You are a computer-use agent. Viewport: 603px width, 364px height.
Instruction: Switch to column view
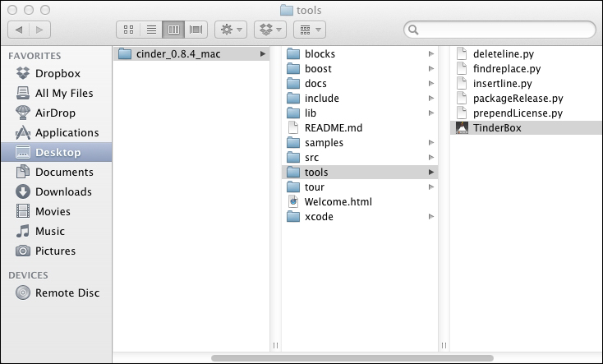173,30
